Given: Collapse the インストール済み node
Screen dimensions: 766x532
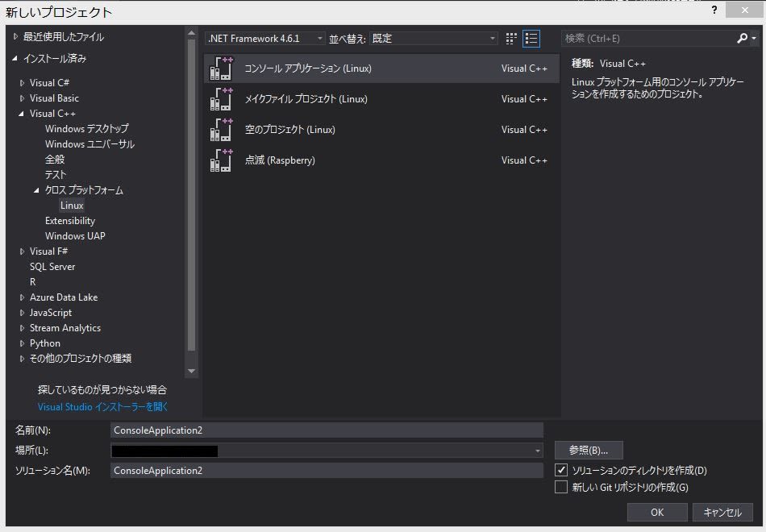Looking at the screenshot, I should coord(15,58).
